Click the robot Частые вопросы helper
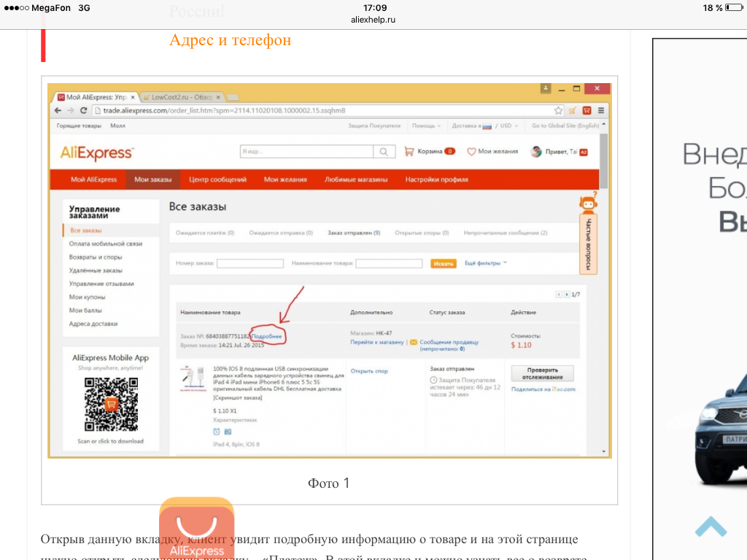The width and height of the screenshot is (747, 560). coord(589,233)
